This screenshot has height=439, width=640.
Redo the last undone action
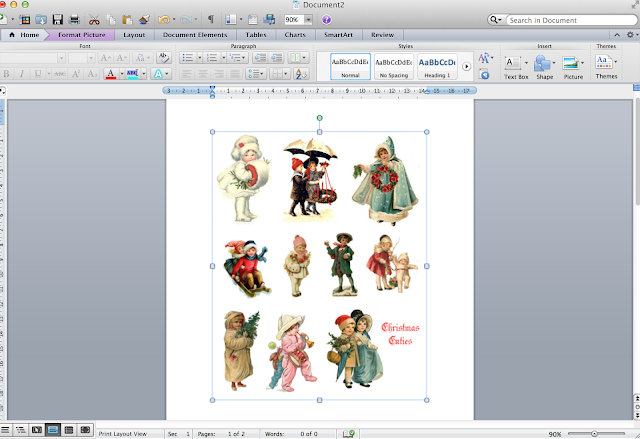tap(186, 20)
